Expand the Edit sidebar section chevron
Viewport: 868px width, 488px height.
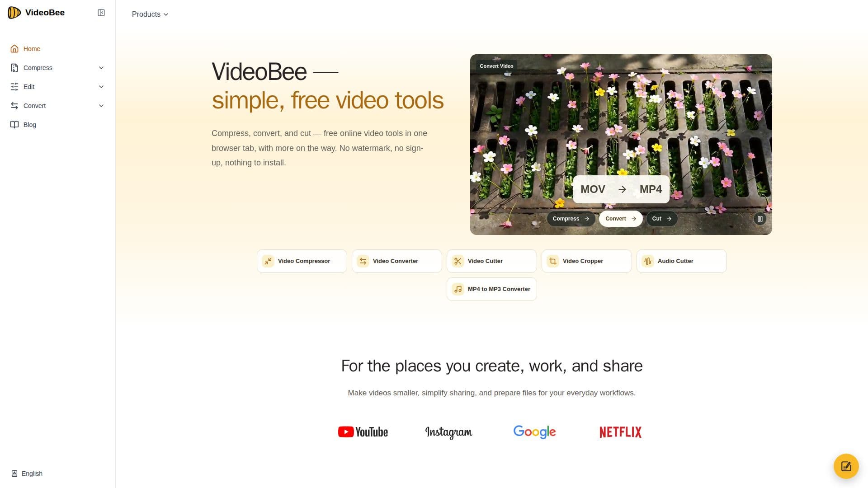pos(101,87)
